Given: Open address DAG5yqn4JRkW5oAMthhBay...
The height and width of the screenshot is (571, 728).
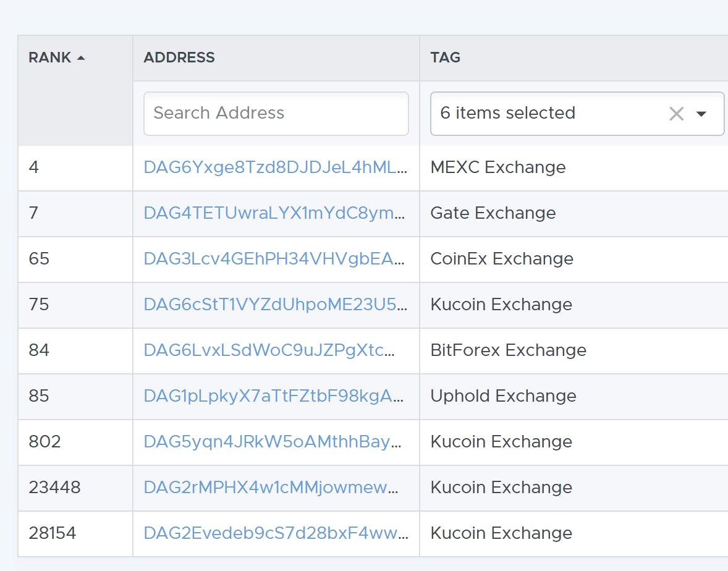Looking at the screenshot, I should tap(273, 442).
